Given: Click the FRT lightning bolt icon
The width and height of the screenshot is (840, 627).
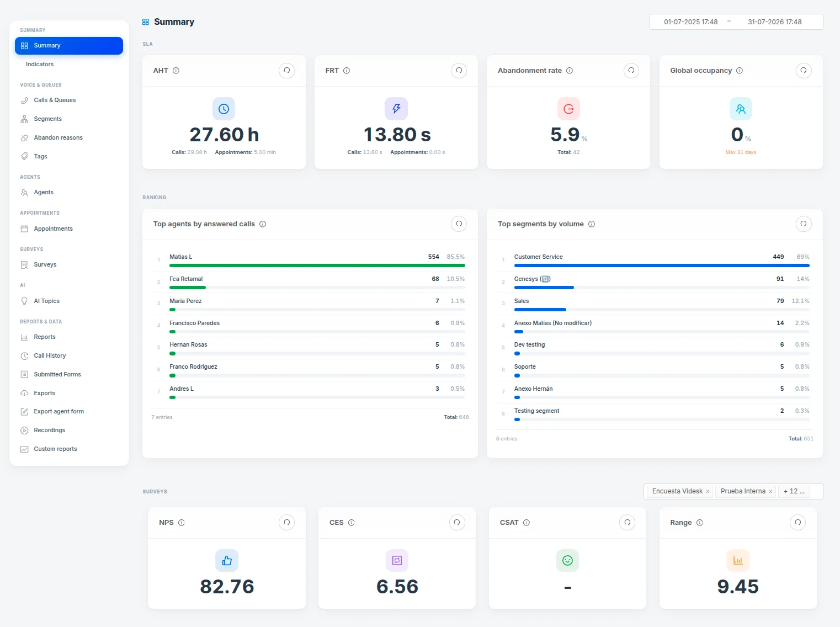Looking at the screenshot, I should 396,109.
